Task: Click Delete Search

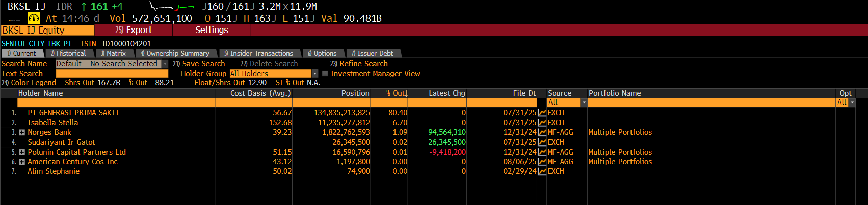Action: (269, 64)
